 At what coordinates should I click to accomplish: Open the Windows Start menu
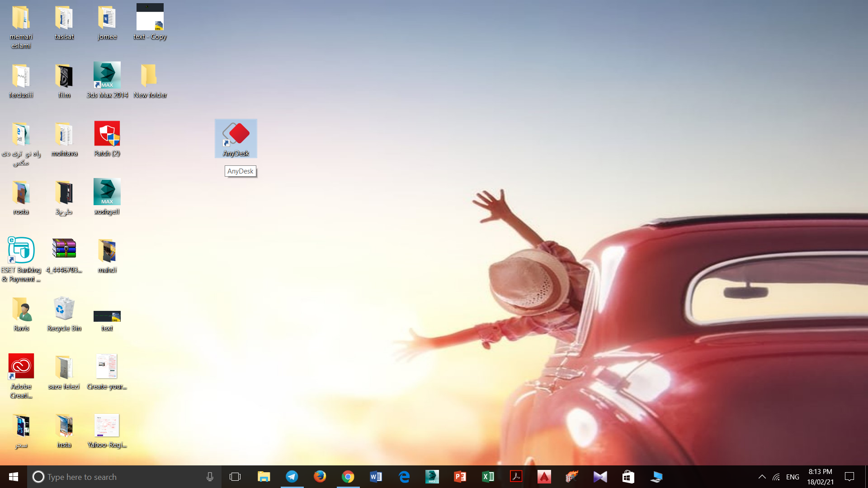pyautogui.click(x=14, y=477)
